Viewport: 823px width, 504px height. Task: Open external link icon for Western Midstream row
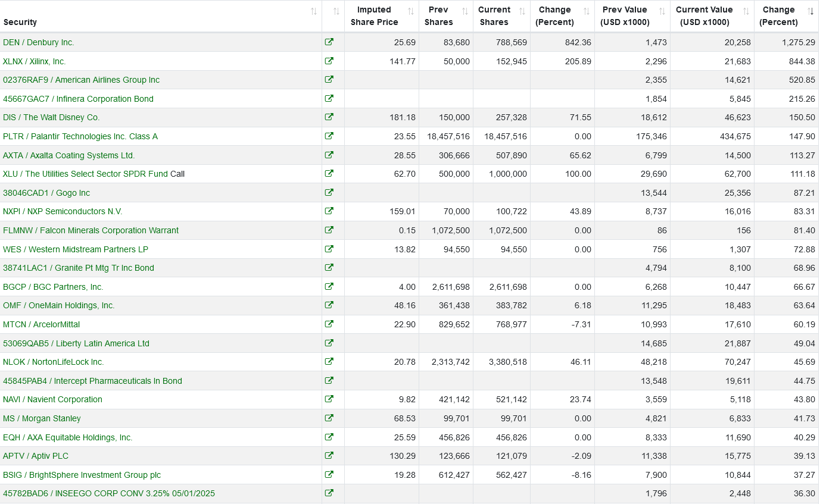point(329,249)
